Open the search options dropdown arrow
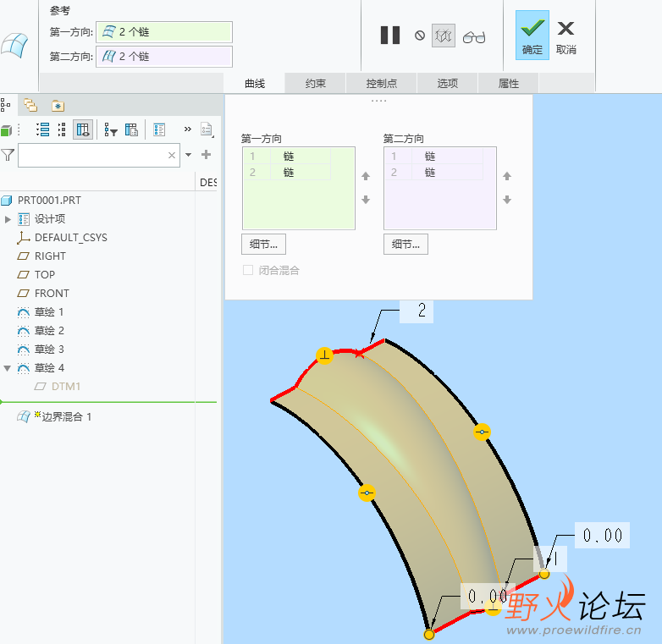 pyautogui.click(x=189, y=155)
